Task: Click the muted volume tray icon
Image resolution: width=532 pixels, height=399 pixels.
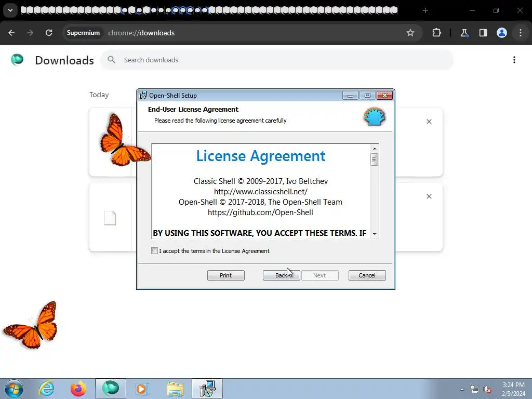Action: 487,389
